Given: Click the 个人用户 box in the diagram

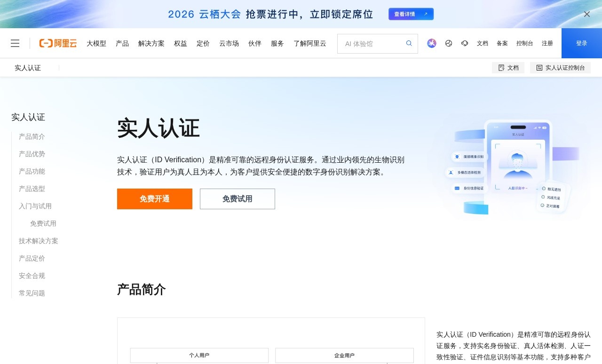Looking at the screenshot, I should 199,356.
